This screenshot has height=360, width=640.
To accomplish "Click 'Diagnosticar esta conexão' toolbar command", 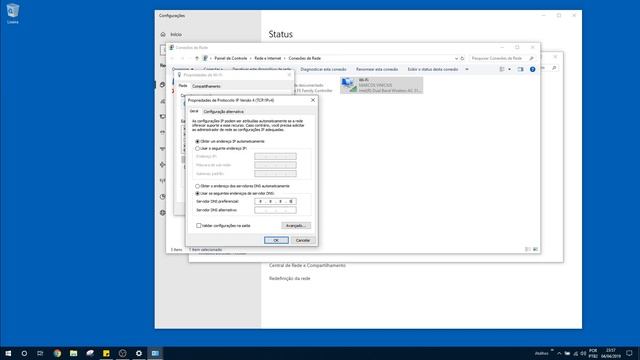I will click(x=323, y=69).
